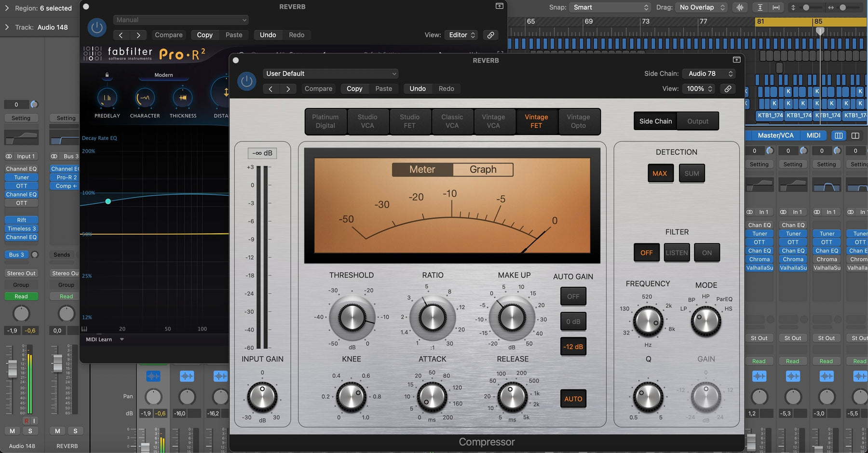Click Undo in the Compressor window

pos(418,89)
